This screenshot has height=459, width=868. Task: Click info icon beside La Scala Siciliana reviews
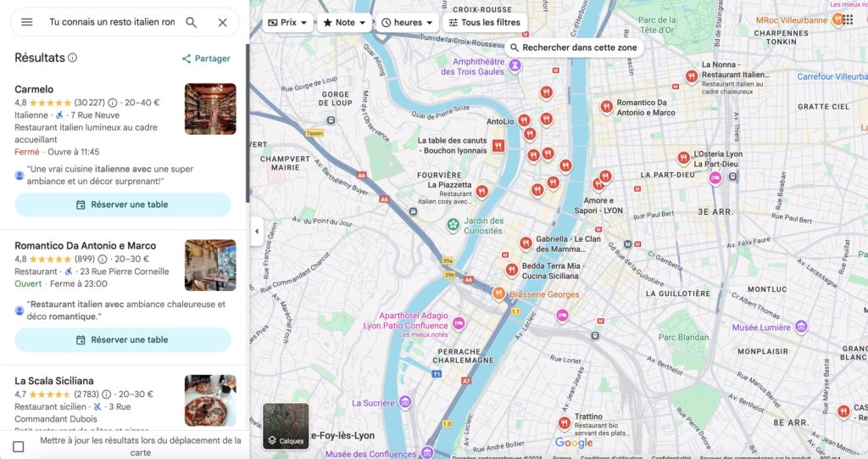point(106,395)
